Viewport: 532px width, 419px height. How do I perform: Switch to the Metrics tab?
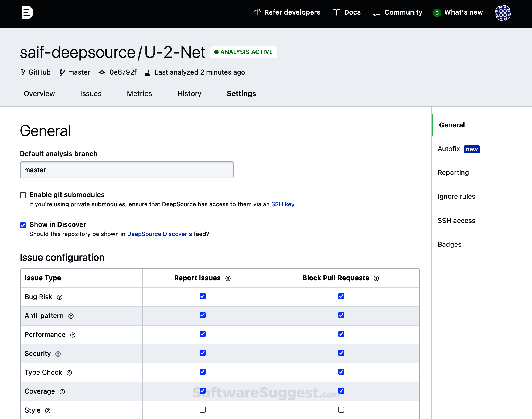139,94
